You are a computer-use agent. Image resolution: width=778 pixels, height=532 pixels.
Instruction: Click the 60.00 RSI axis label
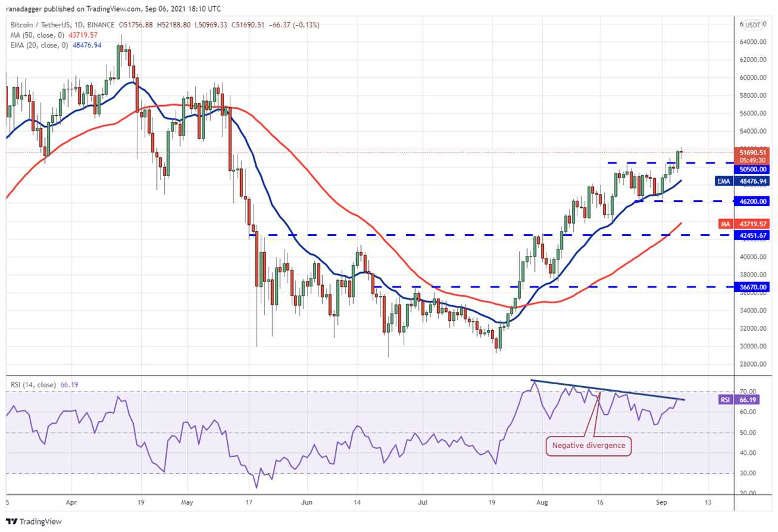746,412
